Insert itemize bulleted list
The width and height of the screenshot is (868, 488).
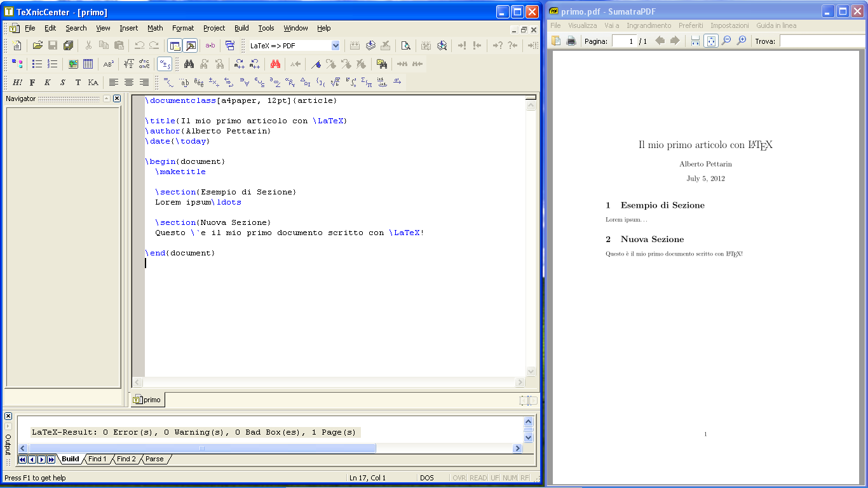click(x=37, y=64)
